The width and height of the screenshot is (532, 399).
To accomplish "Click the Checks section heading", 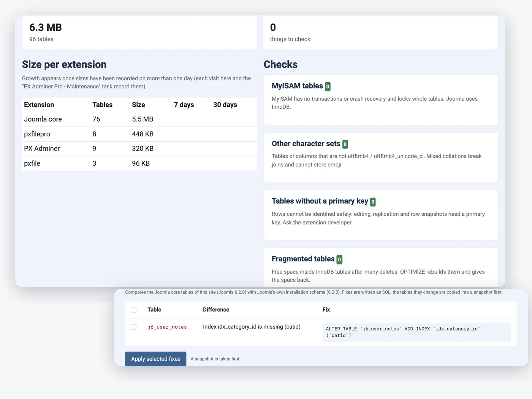I will 280,65.
